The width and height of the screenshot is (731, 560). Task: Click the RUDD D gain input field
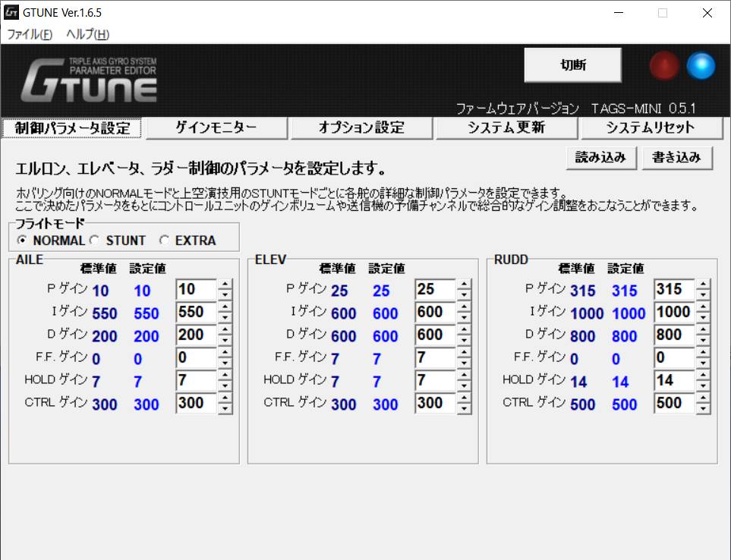coord(675,335)
